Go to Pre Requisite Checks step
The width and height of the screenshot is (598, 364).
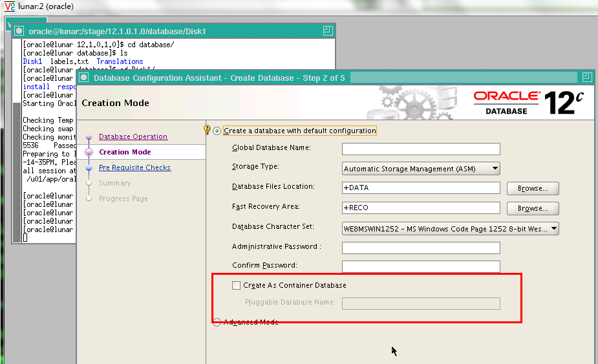[134, 167]
